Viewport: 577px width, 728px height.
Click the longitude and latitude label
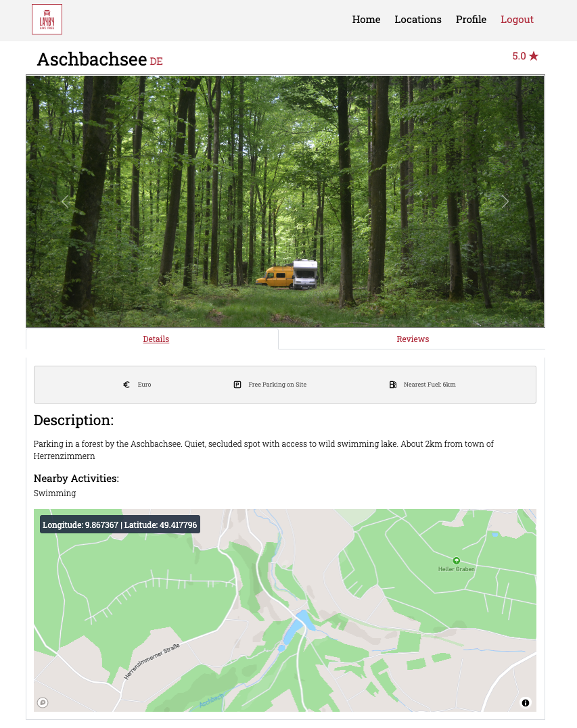pos(120,525)
